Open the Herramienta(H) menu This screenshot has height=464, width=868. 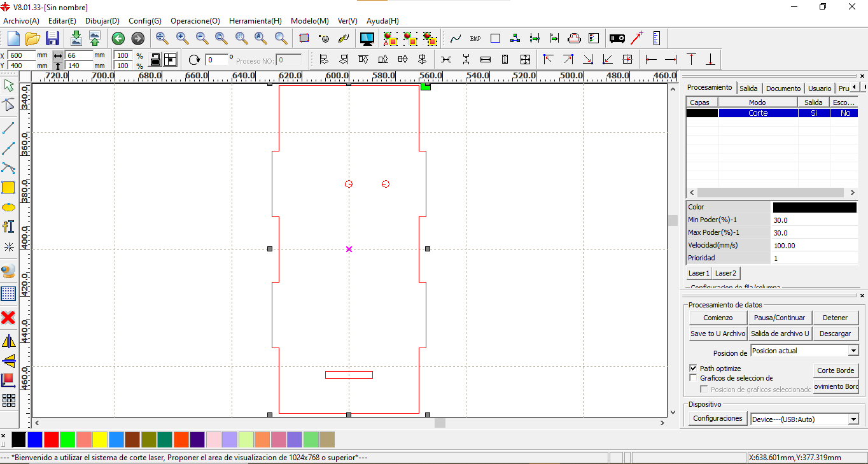click(255, 21)
